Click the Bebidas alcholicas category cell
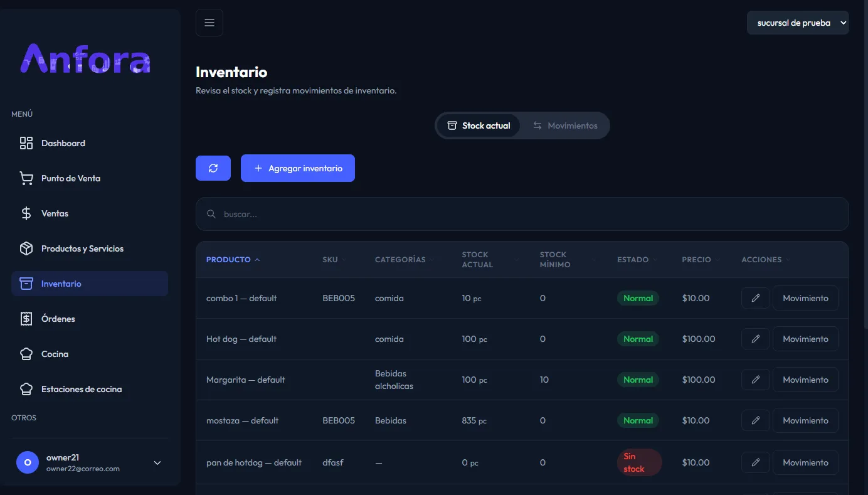Screen dimensions: 868x495 tap(394, 380)
